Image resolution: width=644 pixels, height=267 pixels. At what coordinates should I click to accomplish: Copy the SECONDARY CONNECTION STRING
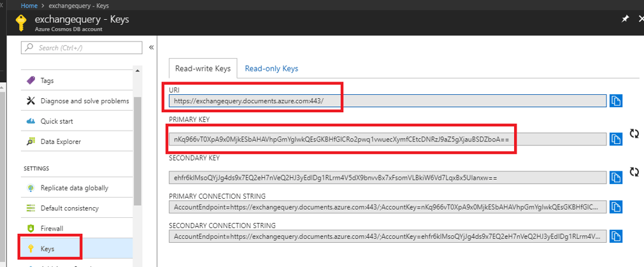click(x=616, y=236)
